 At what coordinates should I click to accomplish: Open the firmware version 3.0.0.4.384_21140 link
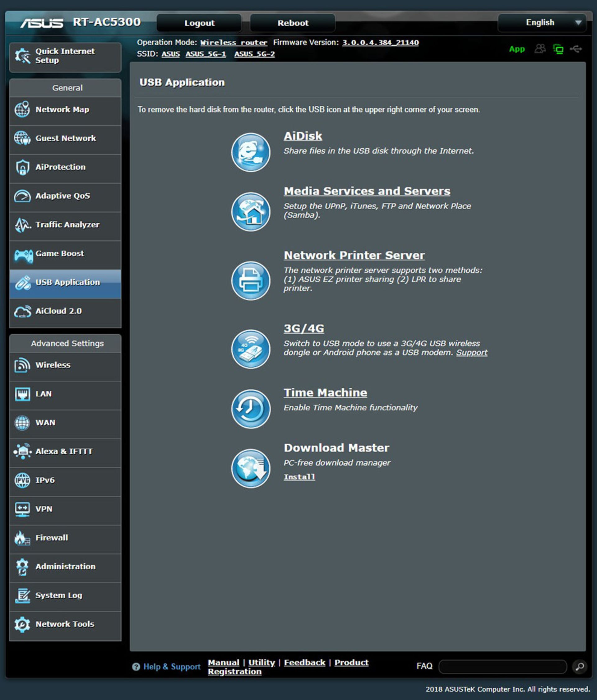click(x=380, y=43)
